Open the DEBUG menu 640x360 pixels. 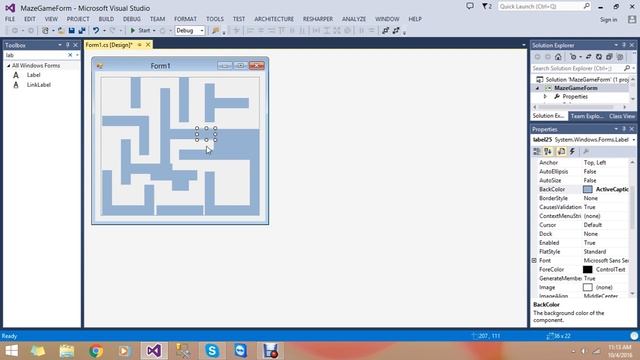[x=132, y=19]
